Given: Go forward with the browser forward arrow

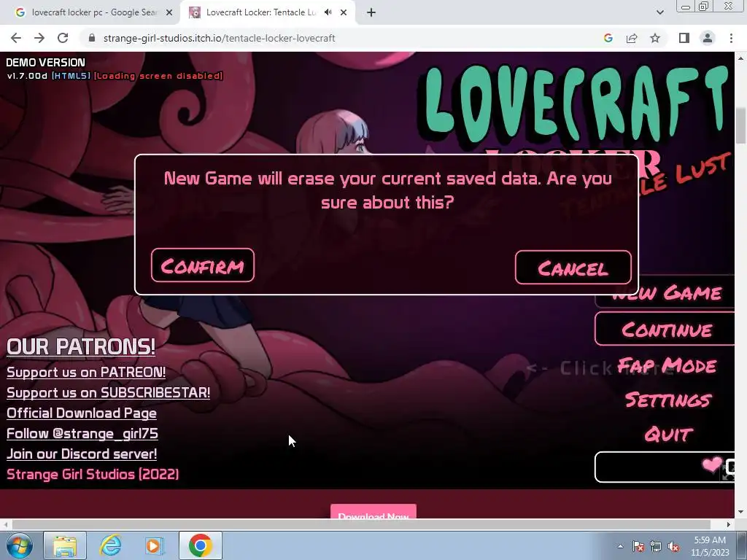Looking at the screenshot, I should point(39,38).
